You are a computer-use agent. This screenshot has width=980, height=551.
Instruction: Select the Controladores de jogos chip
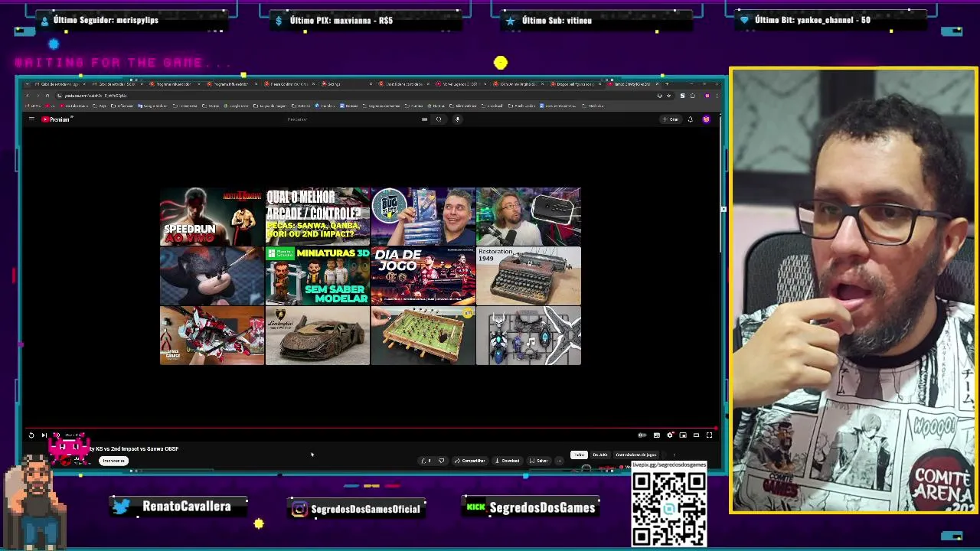tap(635, 455)
